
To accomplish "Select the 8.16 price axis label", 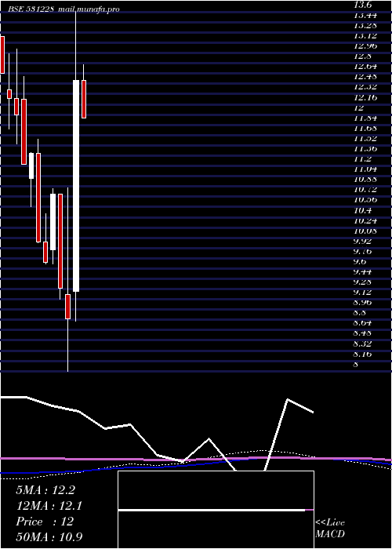I will (362, 354).
